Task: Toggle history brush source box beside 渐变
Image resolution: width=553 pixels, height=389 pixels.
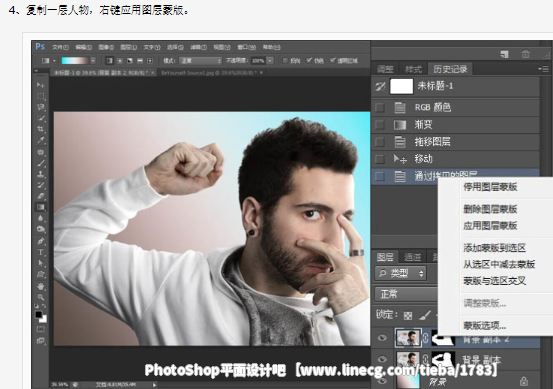Action: coord(379,124)
